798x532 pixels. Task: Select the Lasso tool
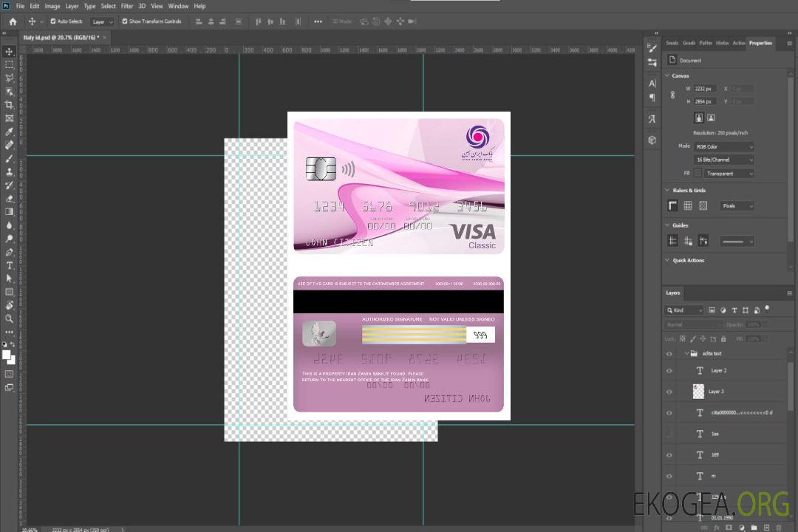click(x=9, y=78)
